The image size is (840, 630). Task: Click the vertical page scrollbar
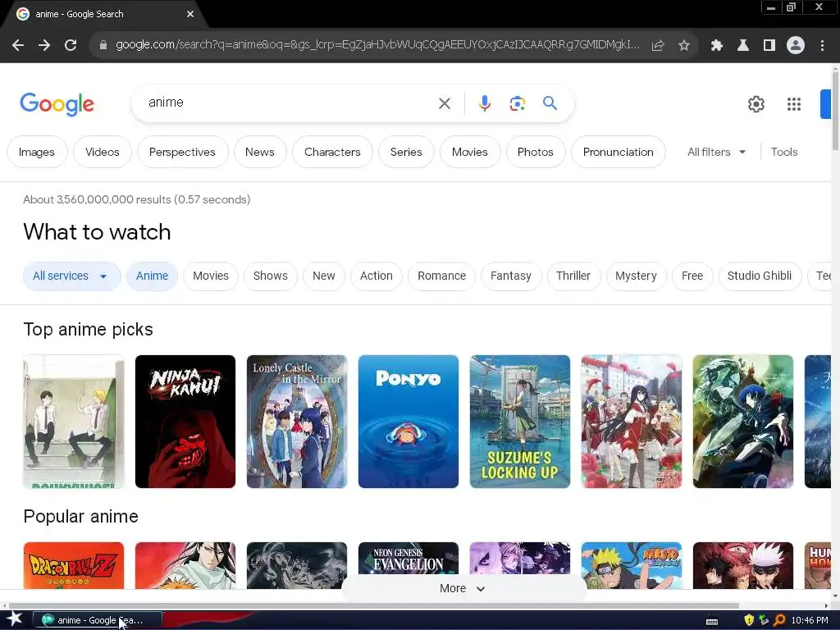coord(835,109)
